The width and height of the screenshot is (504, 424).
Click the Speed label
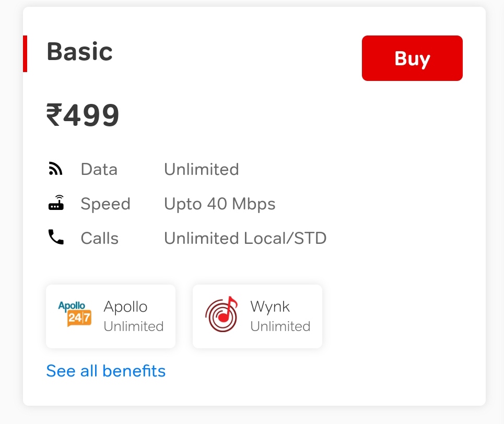pyautogui.click(x=106, y=204)
